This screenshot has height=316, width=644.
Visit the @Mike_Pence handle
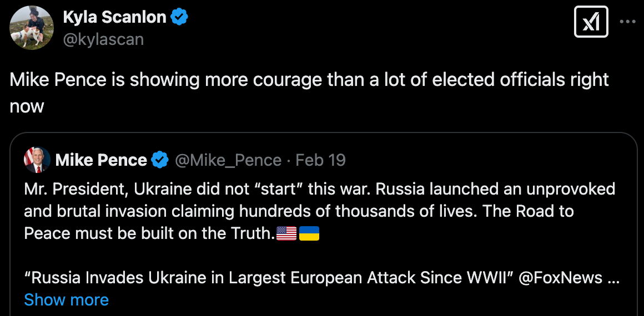pos(228,161)
